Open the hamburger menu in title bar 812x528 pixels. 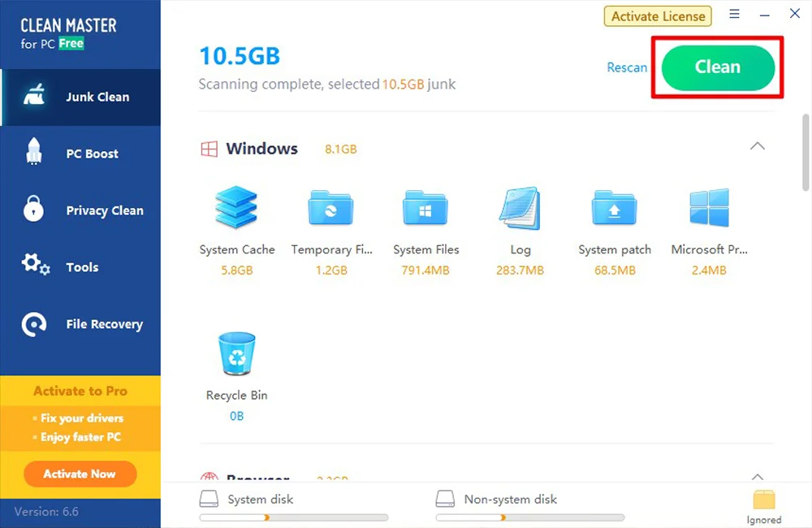click(734, 15)
